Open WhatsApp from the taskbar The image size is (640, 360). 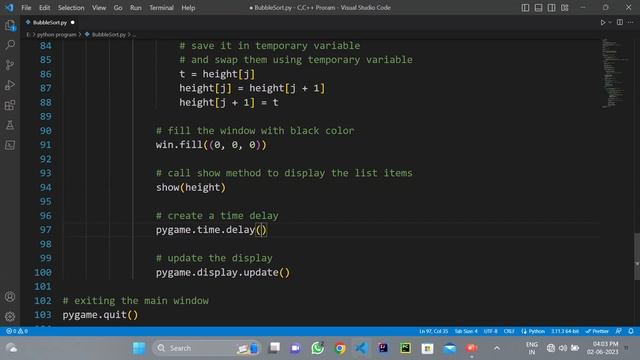(x=318, y=348)
